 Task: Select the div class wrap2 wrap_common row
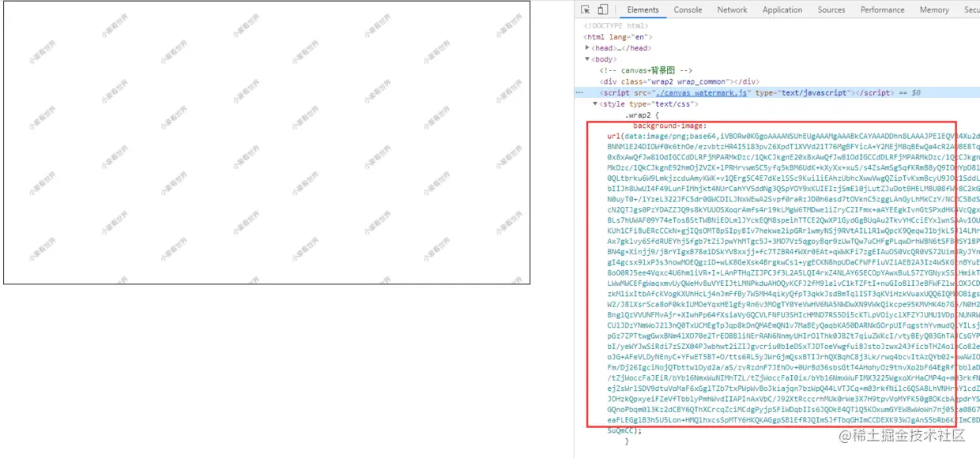[x=680, y=81]
